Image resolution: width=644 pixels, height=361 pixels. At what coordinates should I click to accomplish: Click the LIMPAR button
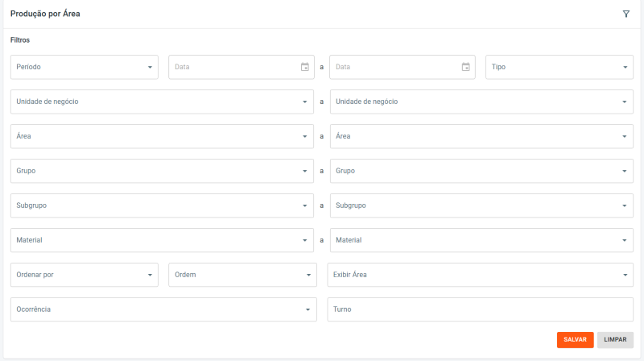[x=615, y=340]
